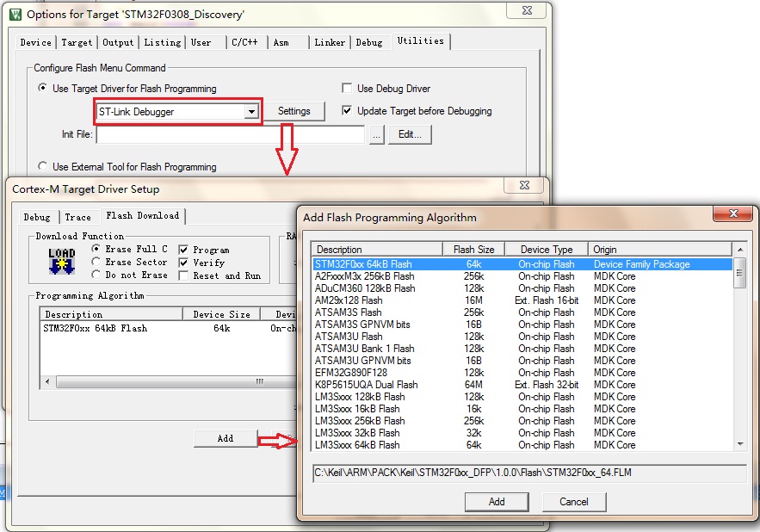Select the LM3Sxxx 16kB Flash row

point(522,409)
